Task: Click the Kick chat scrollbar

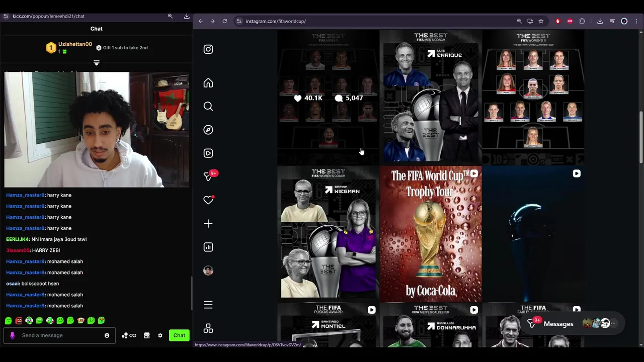Action: (191, 294)
